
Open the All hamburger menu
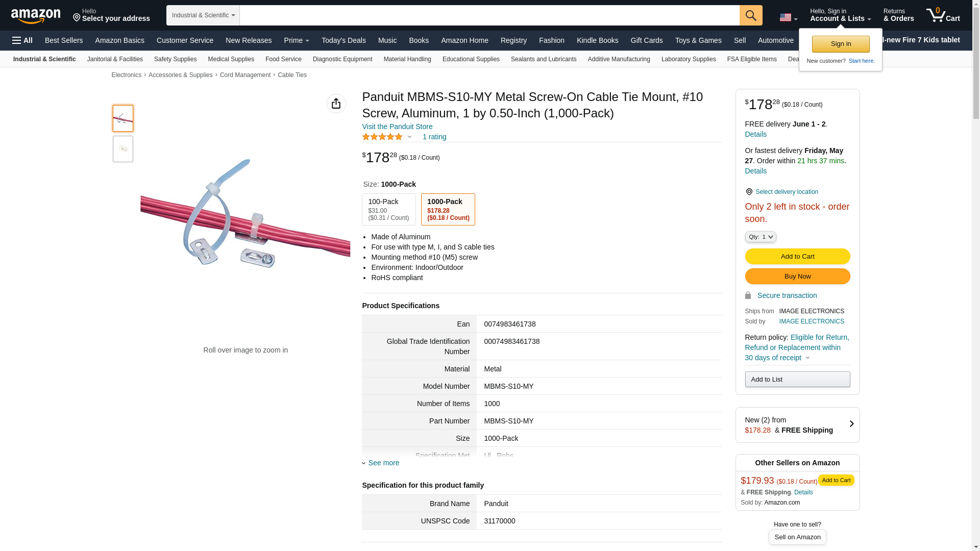(x=22, y=40)
